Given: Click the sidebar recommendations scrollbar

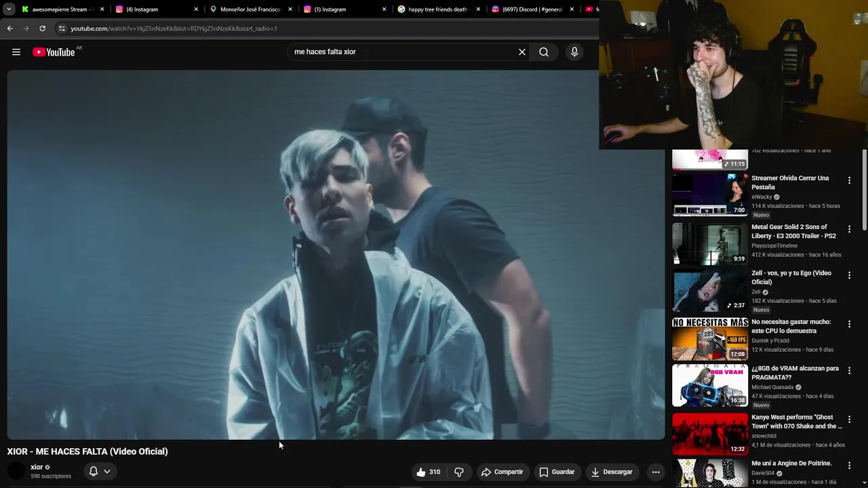Looking at the screenshot, I should click(x=864, y=190).
